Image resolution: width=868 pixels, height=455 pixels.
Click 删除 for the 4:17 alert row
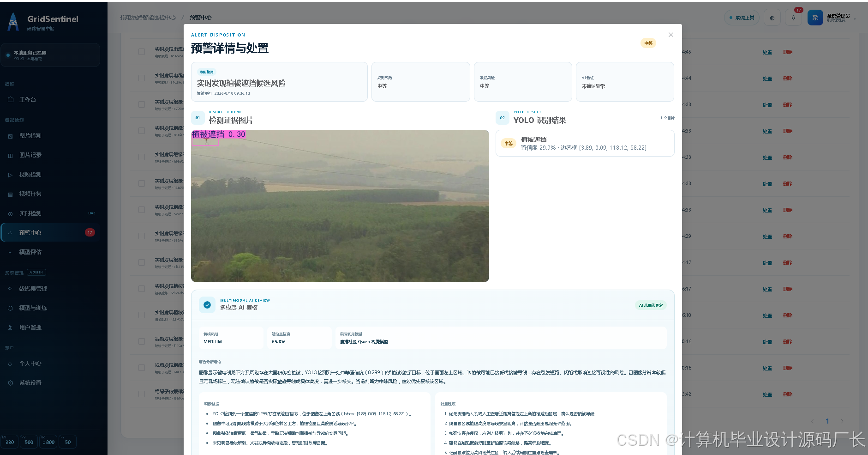click(x=788, y=263)
